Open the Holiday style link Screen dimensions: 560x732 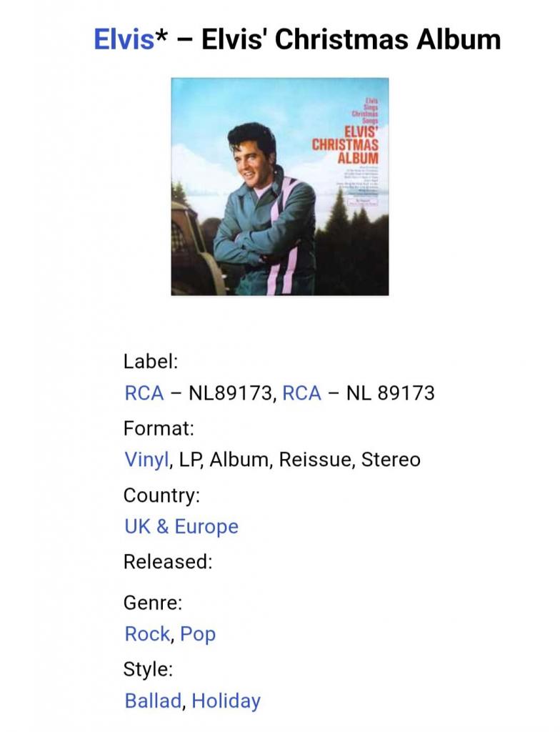point(226,701)
